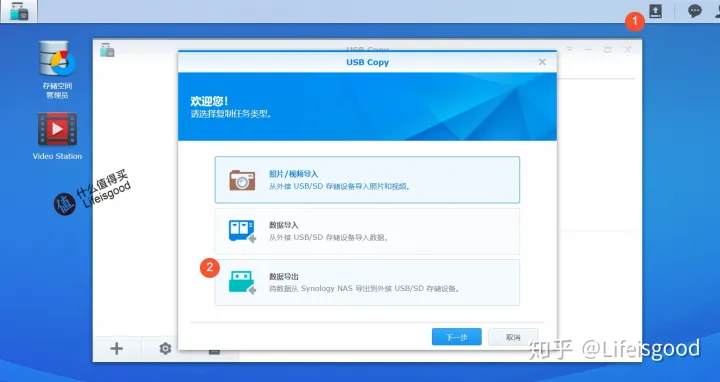Launch Video Station desktop icon

tap(57, 136)
